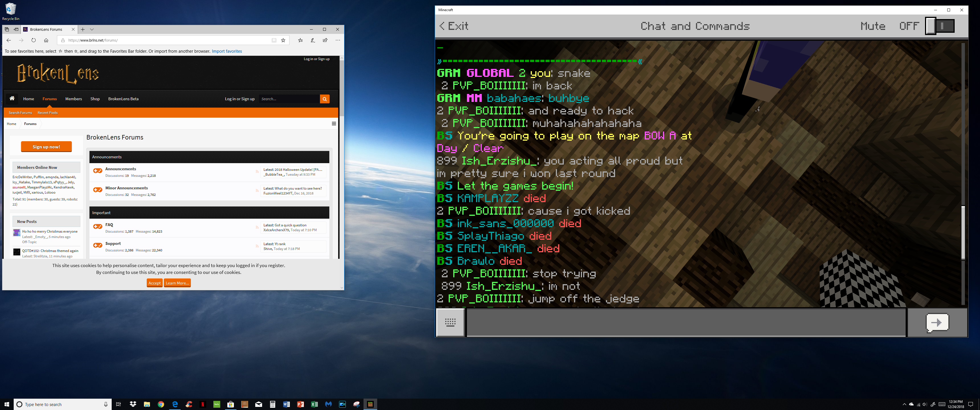Open the Action Center notifications
Screen dimensions: 980x410
tap(971, 404)
